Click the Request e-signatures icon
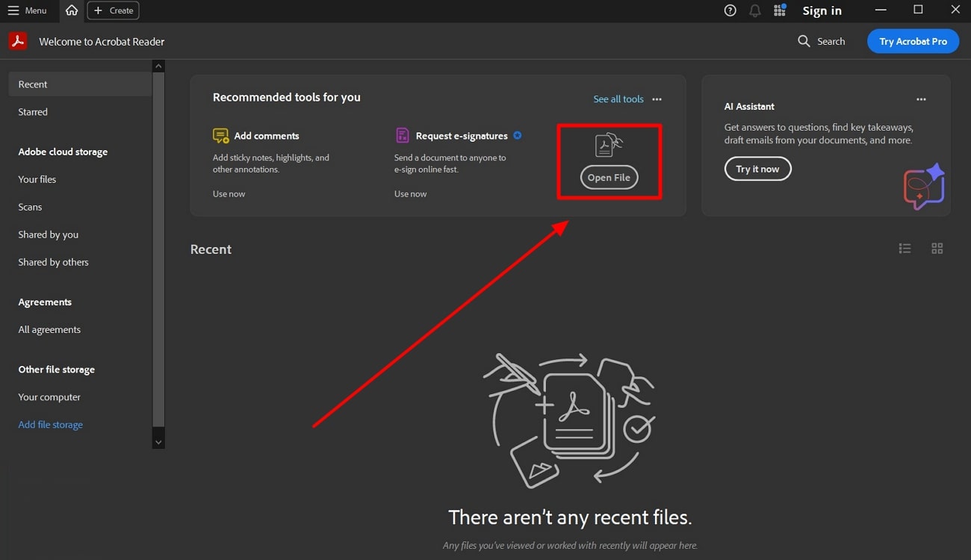The image size is (971, 560). [x=403, y=135]
